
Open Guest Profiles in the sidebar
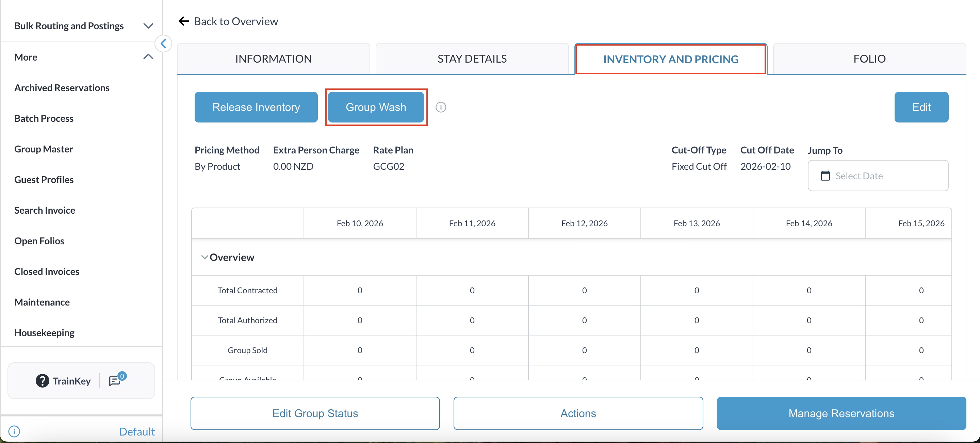tap(44, 180)
